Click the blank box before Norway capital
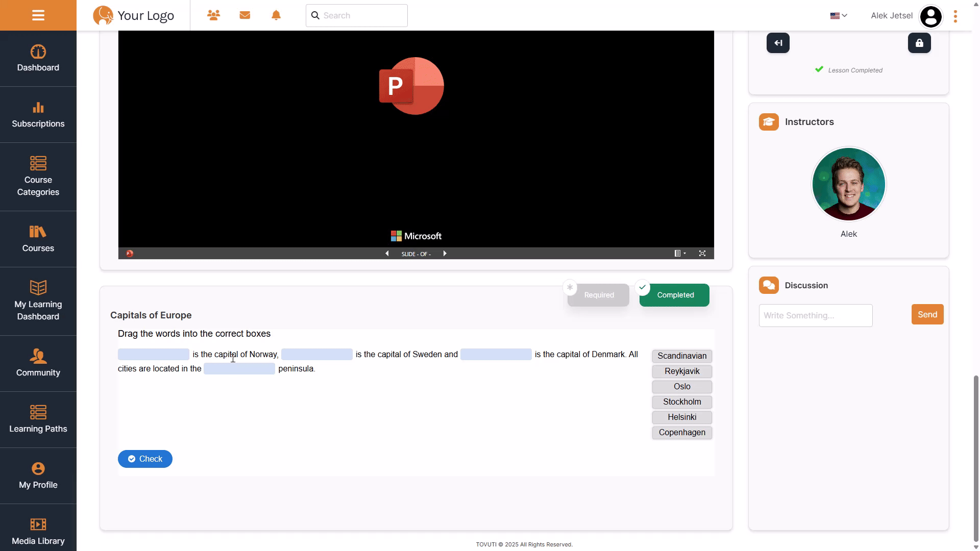 point(154,354)
